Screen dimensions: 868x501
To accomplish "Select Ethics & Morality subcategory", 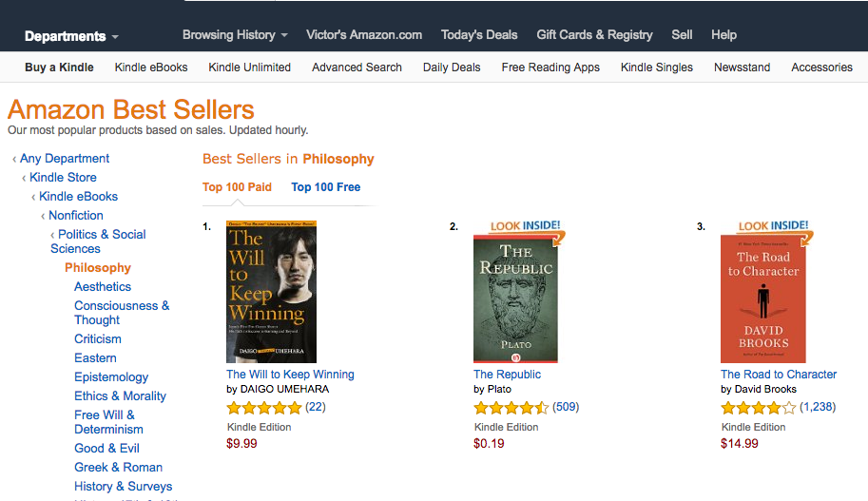I will [x=120, y=396].
